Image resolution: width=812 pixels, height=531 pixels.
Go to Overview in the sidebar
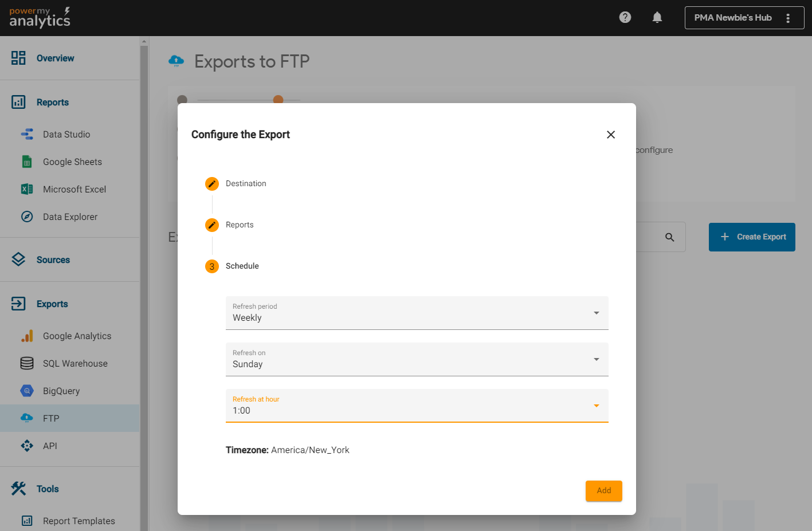[x=55, y=58]
